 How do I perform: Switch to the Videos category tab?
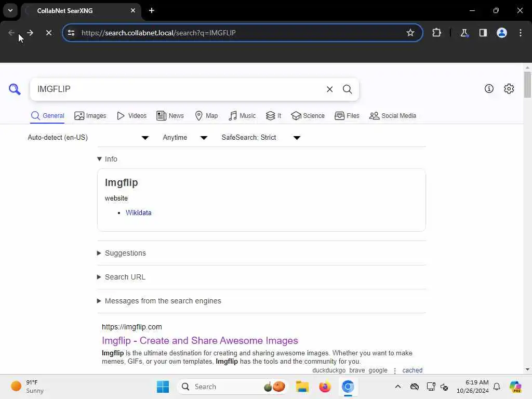[x=131, y=116]
